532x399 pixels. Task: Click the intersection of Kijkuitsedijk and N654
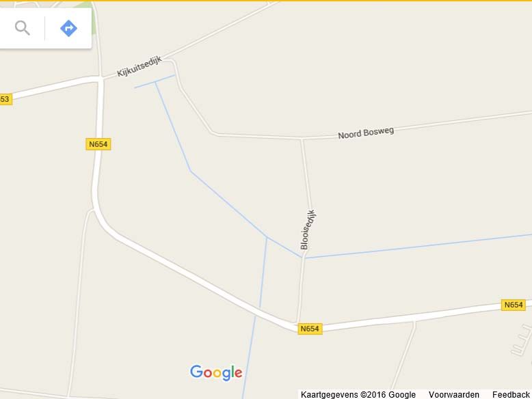click(101, 79)
